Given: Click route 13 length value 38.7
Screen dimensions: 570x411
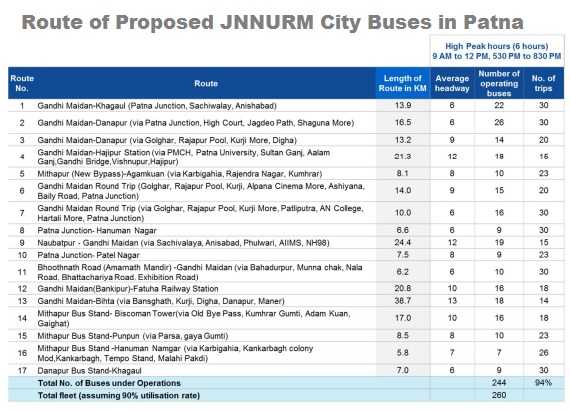Looking at the screenshot, I should 403,301.
